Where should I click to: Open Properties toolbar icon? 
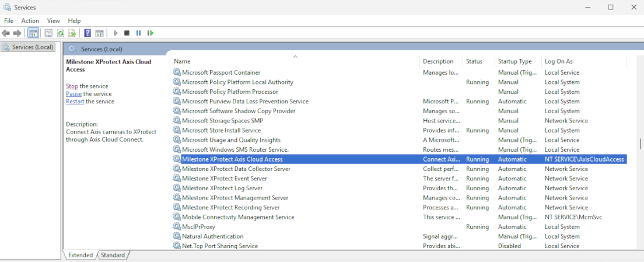(48, 33)
